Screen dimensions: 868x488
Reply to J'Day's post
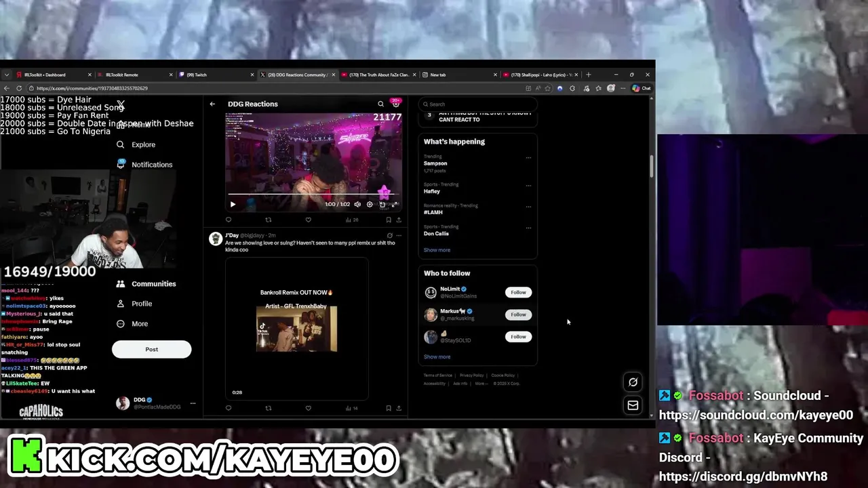click(x=229, y=408)
